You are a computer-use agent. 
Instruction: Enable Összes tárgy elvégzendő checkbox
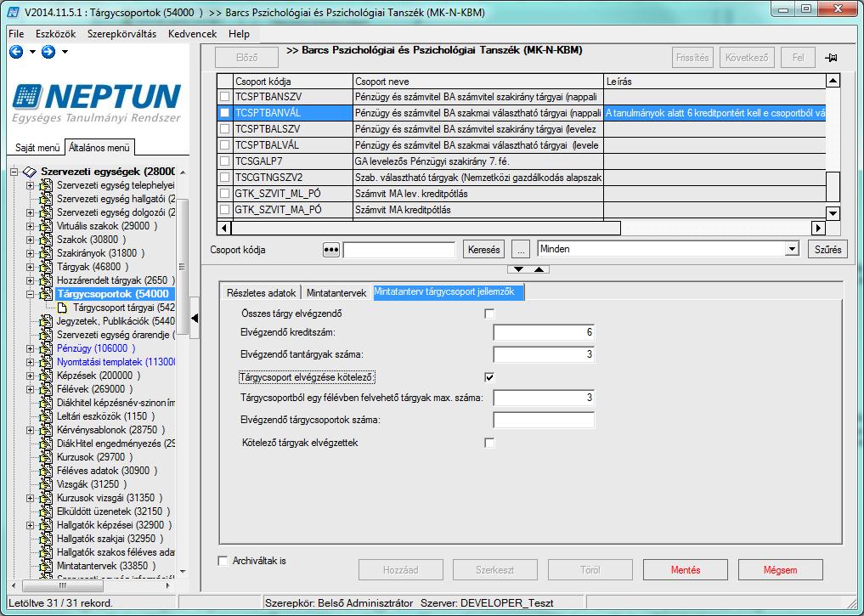coord(489,314)
